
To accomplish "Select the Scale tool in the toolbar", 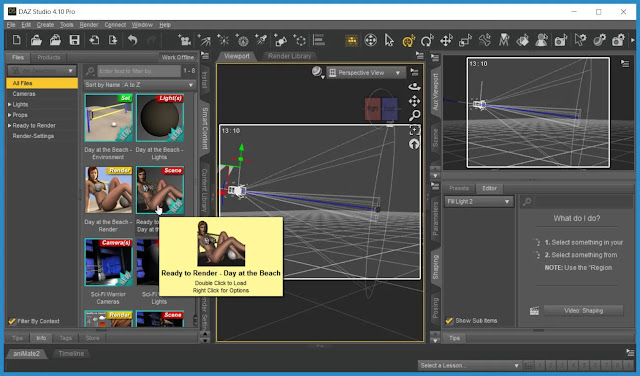I will click(x=465, y=40).
